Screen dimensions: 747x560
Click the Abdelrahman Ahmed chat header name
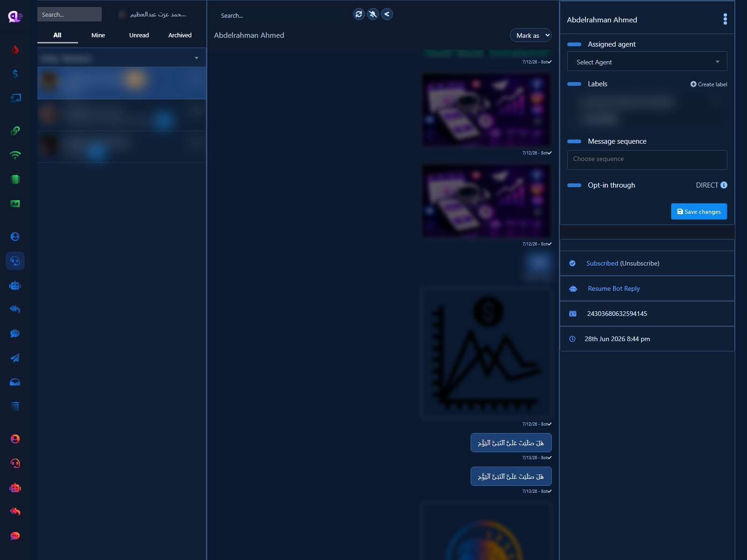[249, 35]
